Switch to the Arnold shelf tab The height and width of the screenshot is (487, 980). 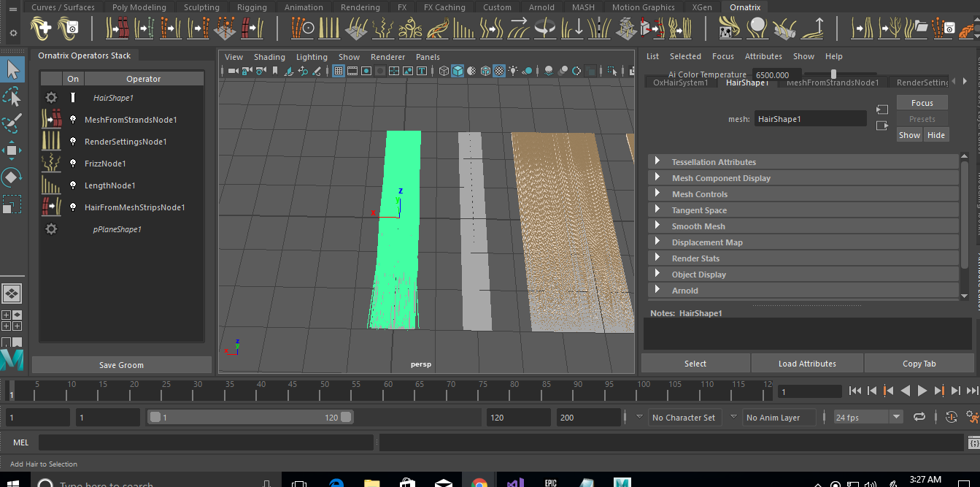541,7
